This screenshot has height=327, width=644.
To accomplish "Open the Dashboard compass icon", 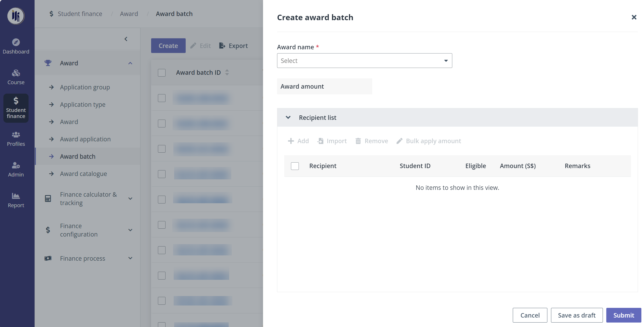I will coord(16,42).
